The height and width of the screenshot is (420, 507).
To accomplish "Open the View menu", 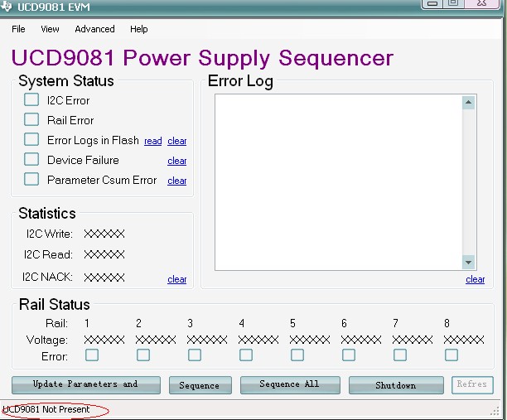I will click(50, 29).
